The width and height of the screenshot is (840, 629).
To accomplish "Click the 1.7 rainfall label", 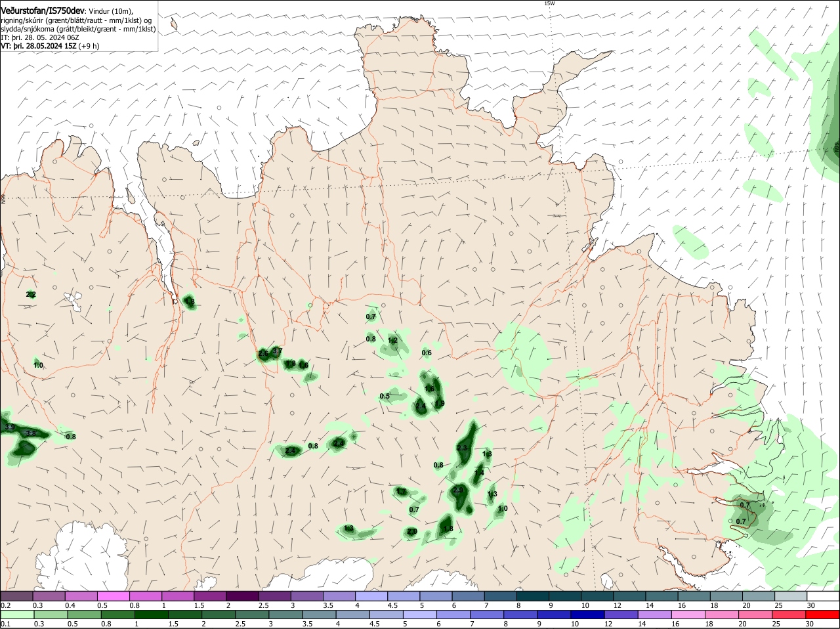I will coord(401,491).
